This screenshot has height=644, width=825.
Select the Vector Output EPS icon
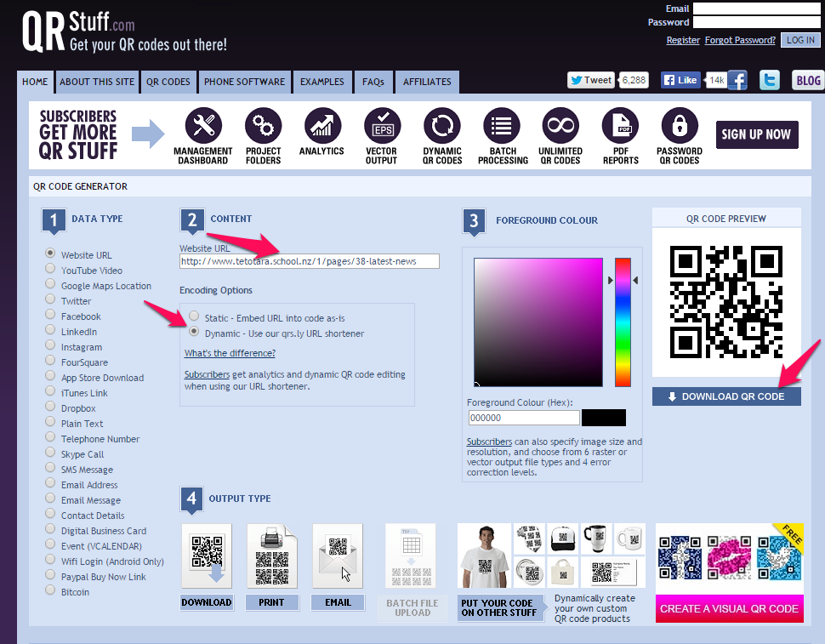pos(383,125)
